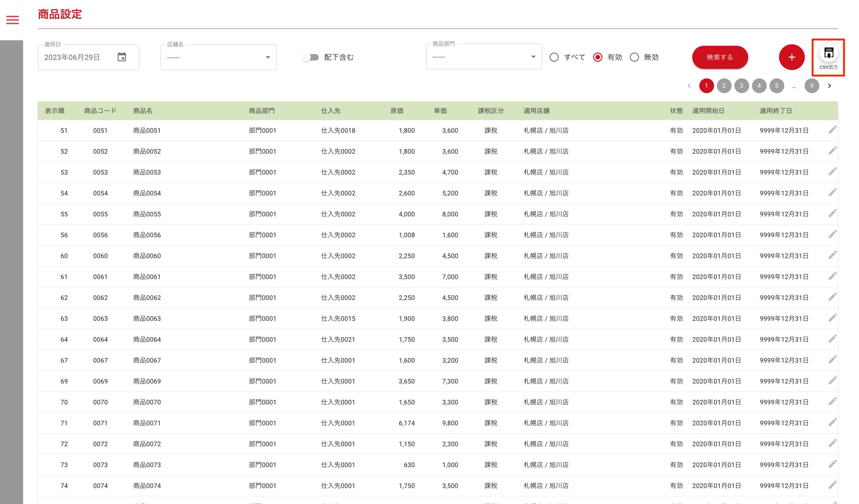Open the 店舗名 dropdown
859x504 pixels.
(218, 57)
